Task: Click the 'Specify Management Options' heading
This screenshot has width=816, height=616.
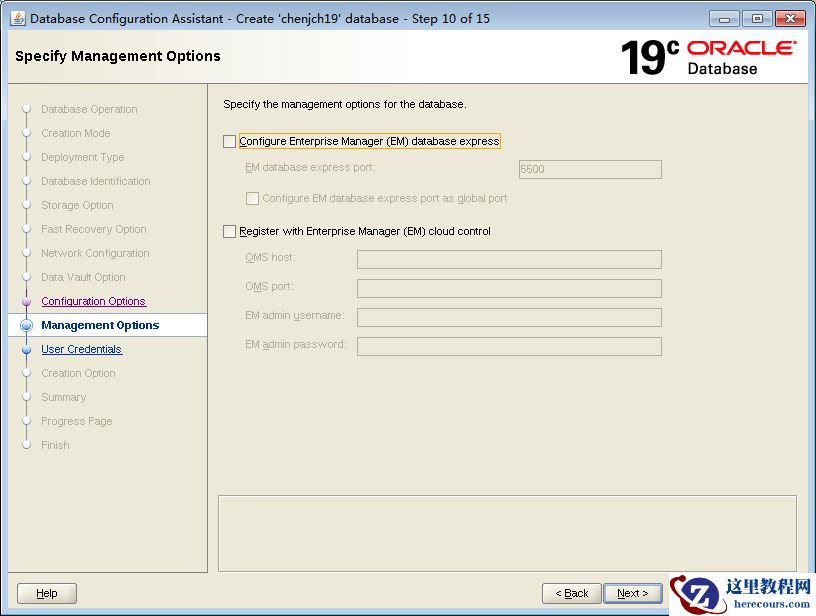Action: pos(118,56)
